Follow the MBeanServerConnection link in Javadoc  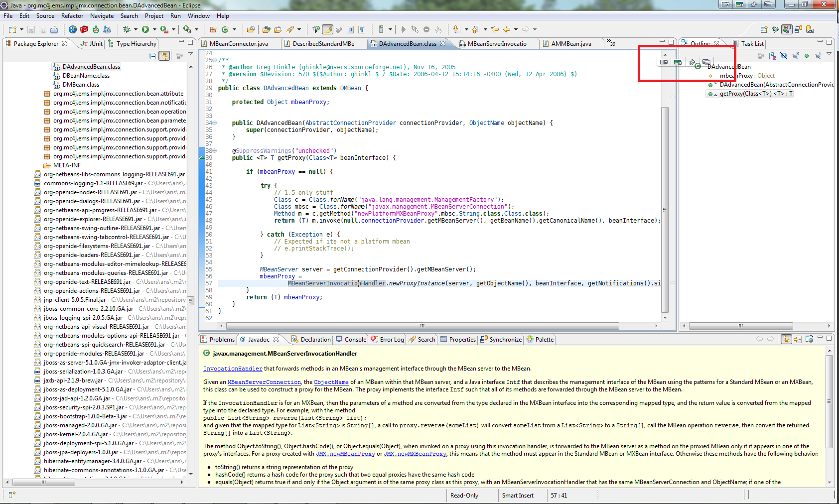[x=264, y=382]
